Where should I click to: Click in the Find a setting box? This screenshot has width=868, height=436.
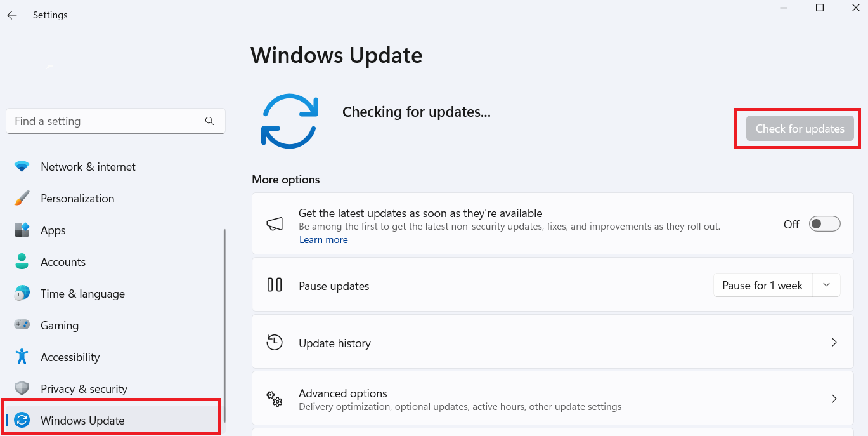(x=115, y=121)
